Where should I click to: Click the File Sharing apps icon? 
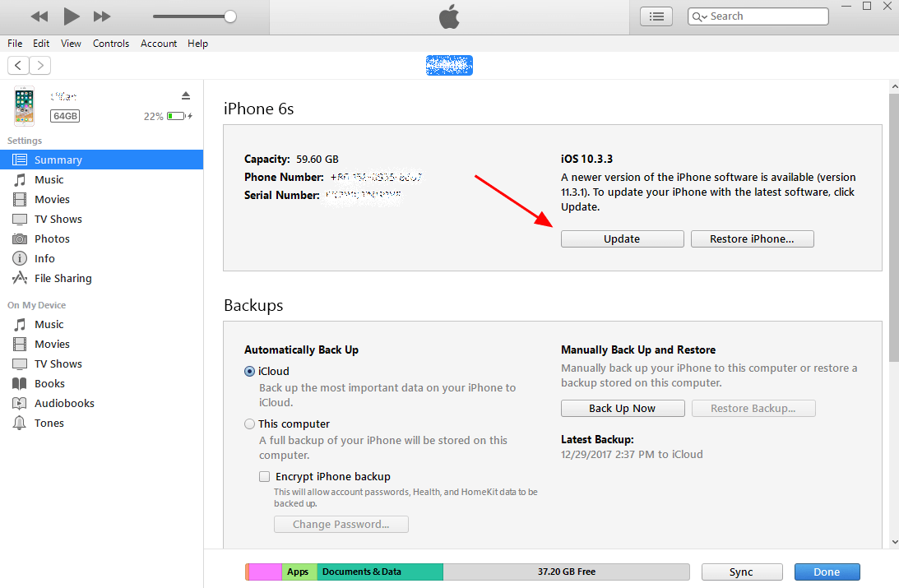click(20, 279)
